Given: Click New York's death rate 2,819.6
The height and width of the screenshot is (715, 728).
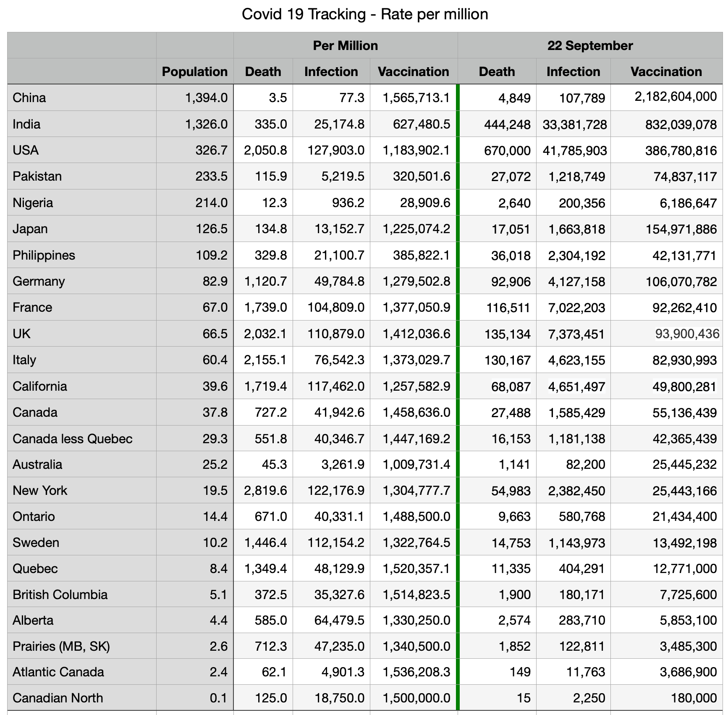Looking at the screenshot, I should (265, 490).
